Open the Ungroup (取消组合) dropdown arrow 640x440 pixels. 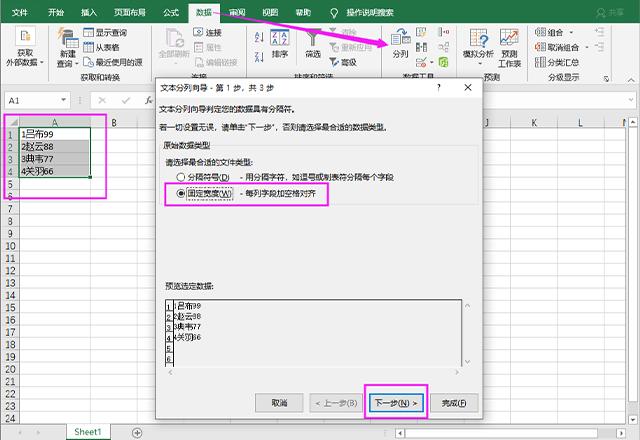click(x=587, y=47)
